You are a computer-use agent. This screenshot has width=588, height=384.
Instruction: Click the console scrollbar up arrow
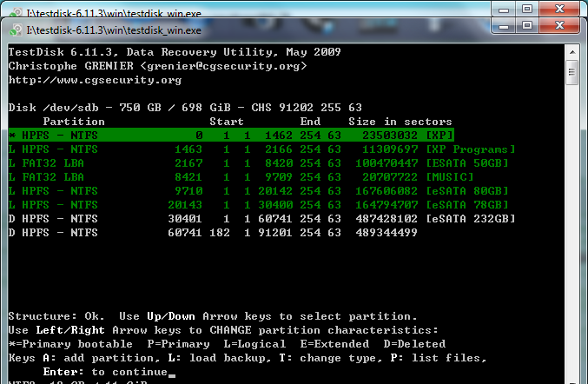click(x=572, y=52)
